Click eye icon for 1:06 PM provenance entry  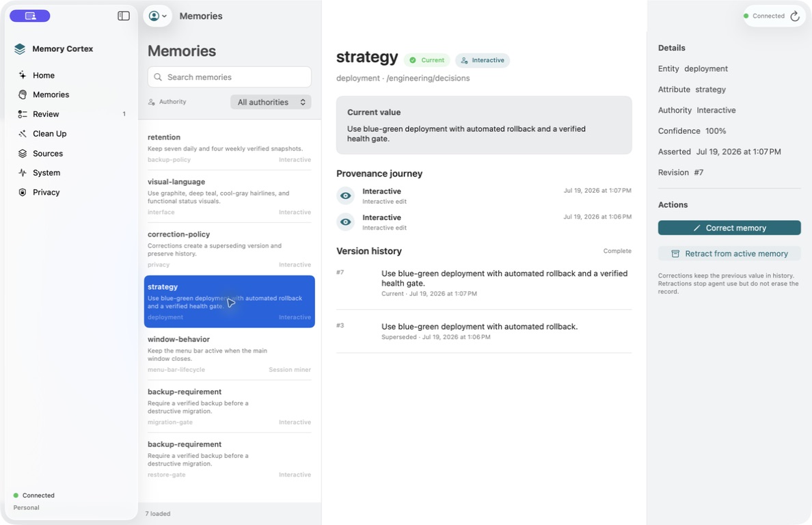(x=345, y=222)
